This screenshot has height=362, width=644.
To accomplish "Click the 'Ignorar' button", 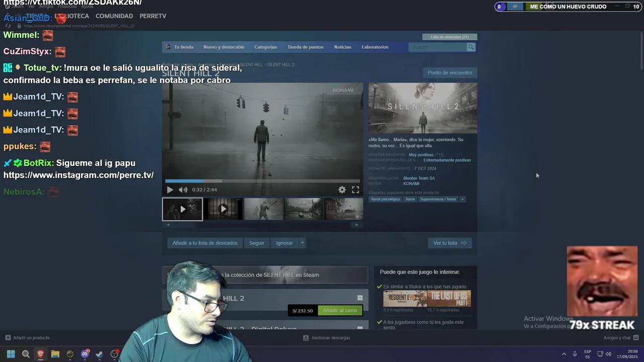I will (284, 243).
